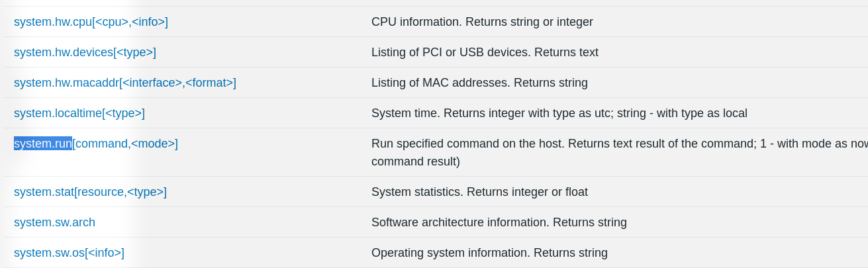The width and height of the screenshot is (868, 268).
Task: Click the Software architecture information description
Action: tap(499, 222)
